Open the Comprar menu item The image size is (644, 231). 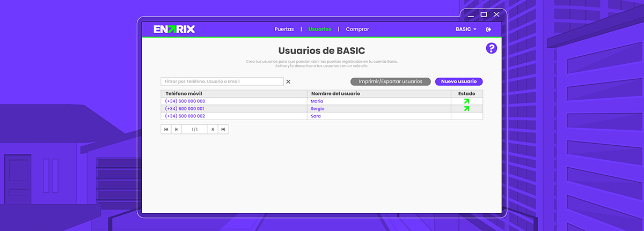357,29
